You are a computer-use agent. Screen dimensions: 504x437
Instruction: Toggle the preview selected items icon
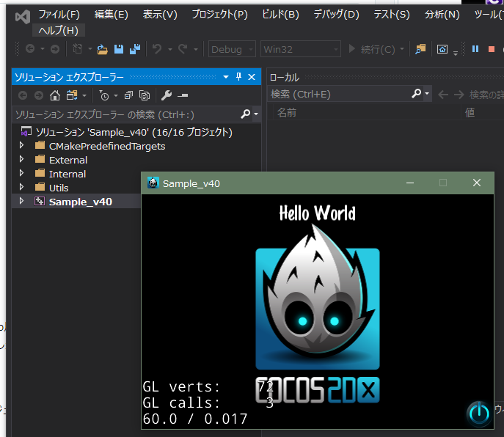tap(183, 96)
